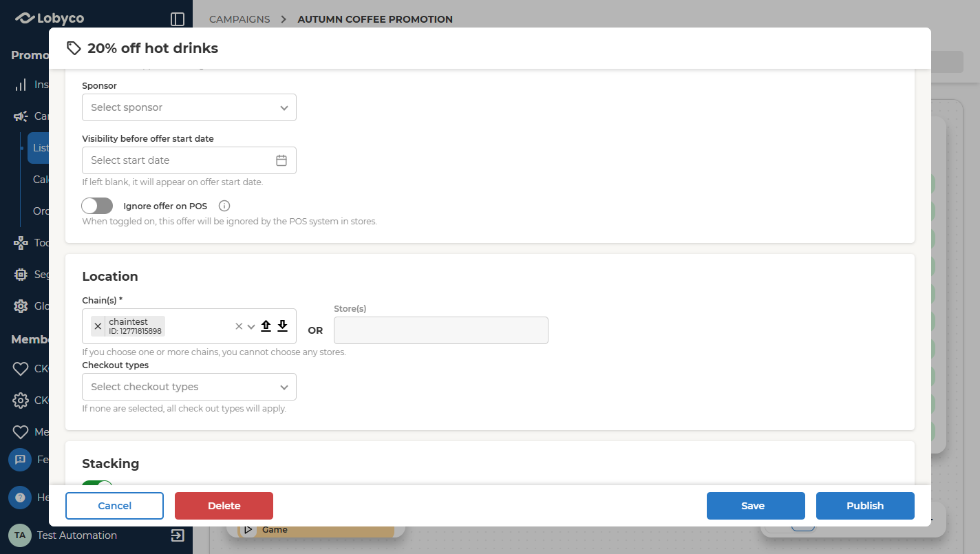
Task: Delete the offer with the red button
Action: click(224, 506)
